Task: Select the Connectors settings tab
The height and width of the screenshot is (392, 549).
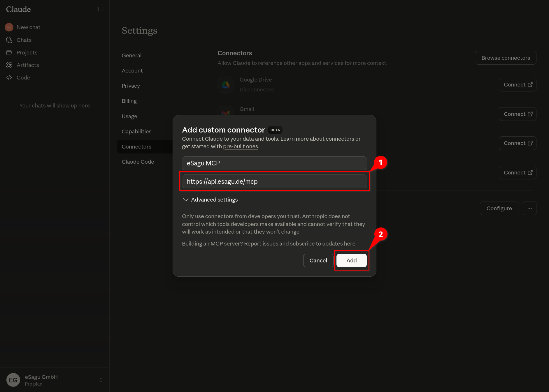Action: [136, 146]
